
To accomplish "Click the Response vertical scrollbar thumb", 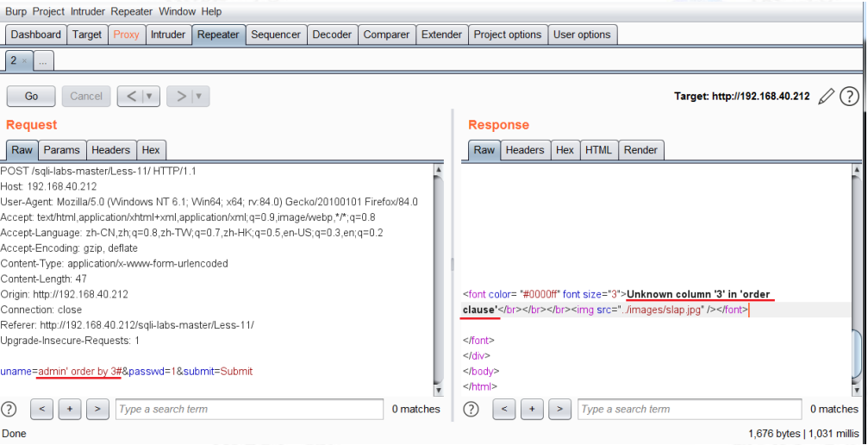I will tap(858, 355).
